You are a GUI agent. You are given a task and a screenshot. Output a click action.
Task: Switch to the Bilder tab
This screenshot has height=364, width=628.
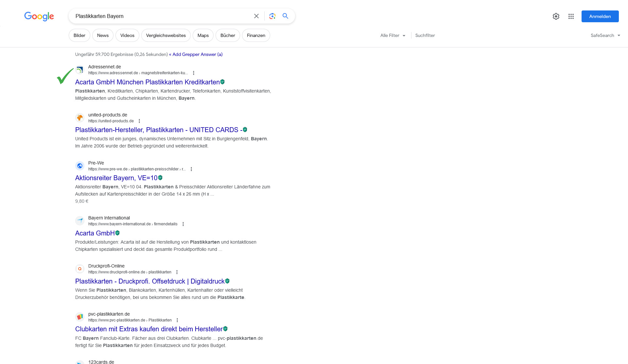[x=79, y=35]
